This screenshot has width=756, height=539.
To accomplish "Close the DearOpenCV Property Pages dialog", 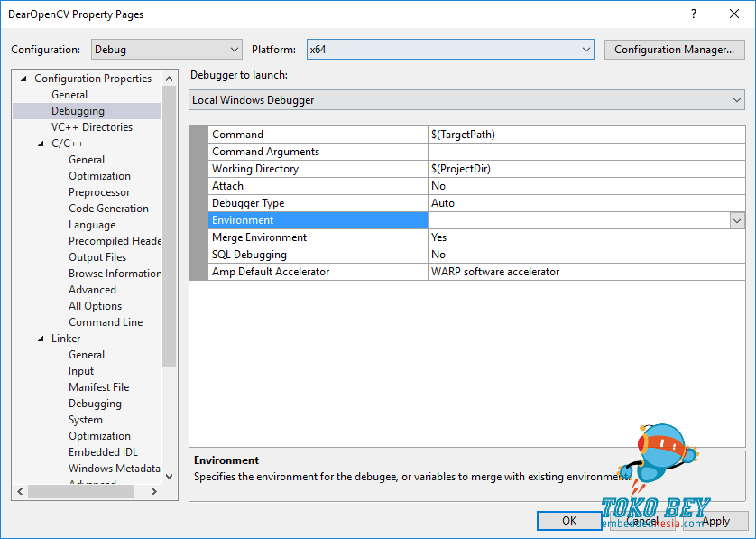I will (733, 14).
